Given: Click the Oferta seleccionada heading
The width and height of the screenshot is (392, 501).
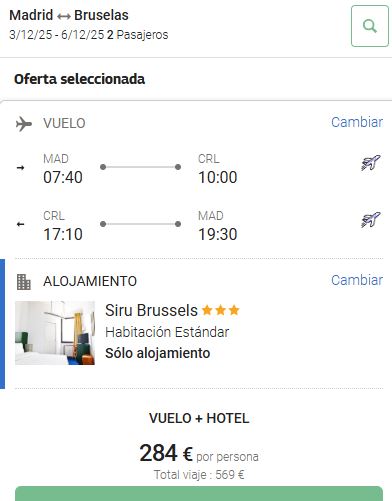Looking at the screenshot, I should [x=79, y=79].
